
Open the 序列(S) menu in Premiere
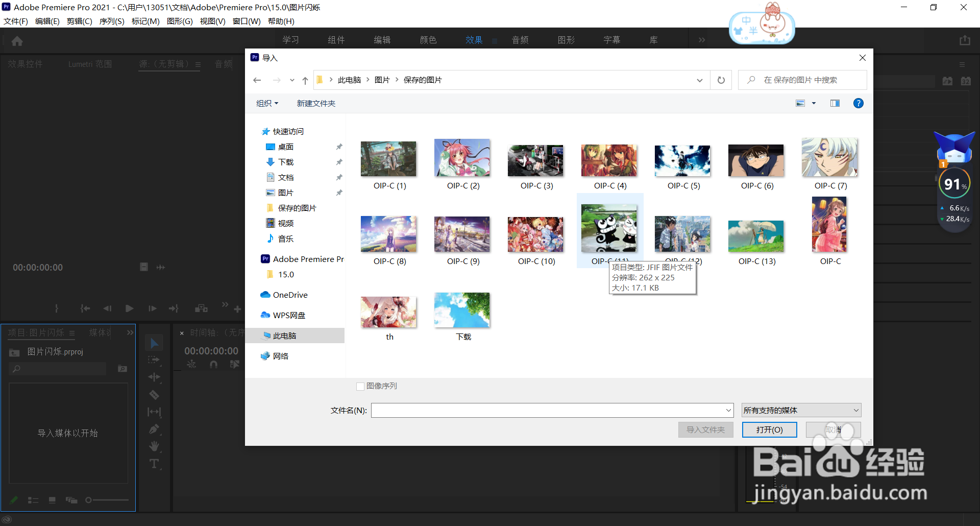112,21
